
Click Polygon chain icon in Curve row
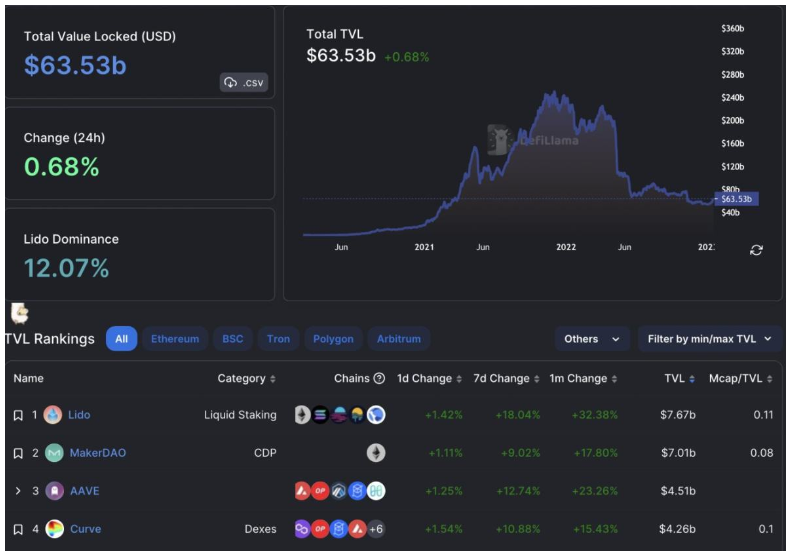point(302,529)
